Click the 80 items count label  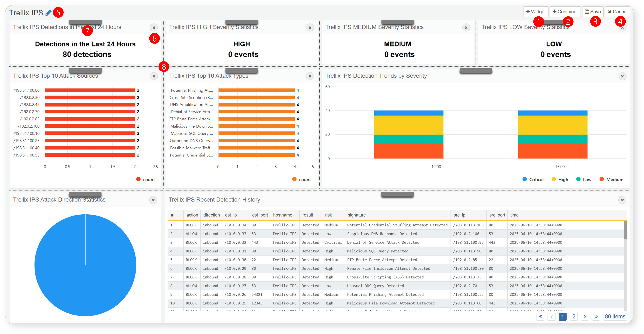pyautogui.click(x=615, y=316)
